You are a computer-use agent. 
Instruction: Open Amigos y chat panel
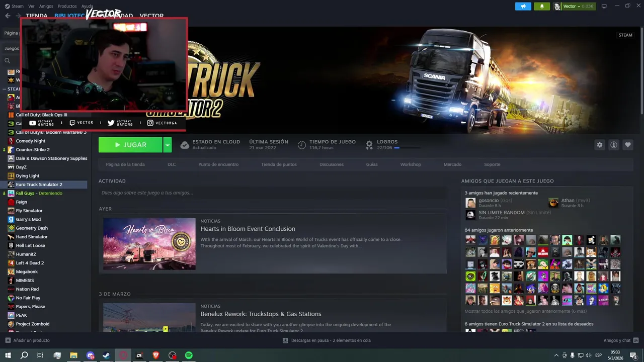coord(620,340)
